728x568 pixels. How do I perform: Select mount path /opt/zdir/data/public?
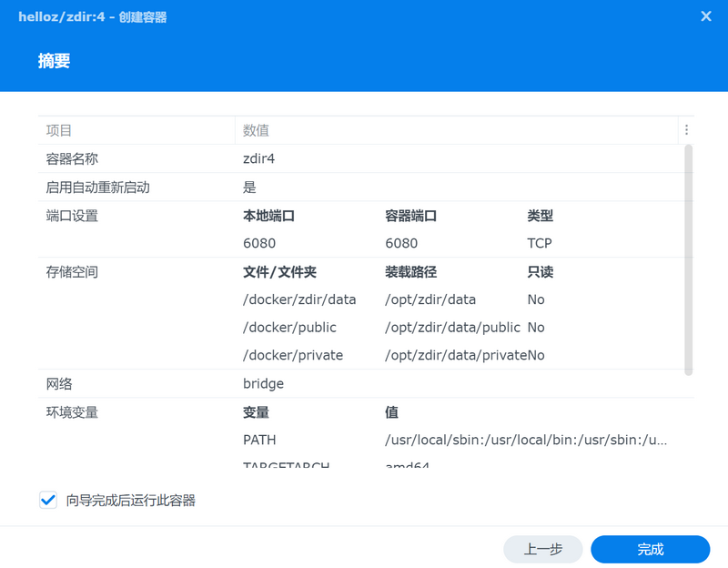[x=452, y=328]
